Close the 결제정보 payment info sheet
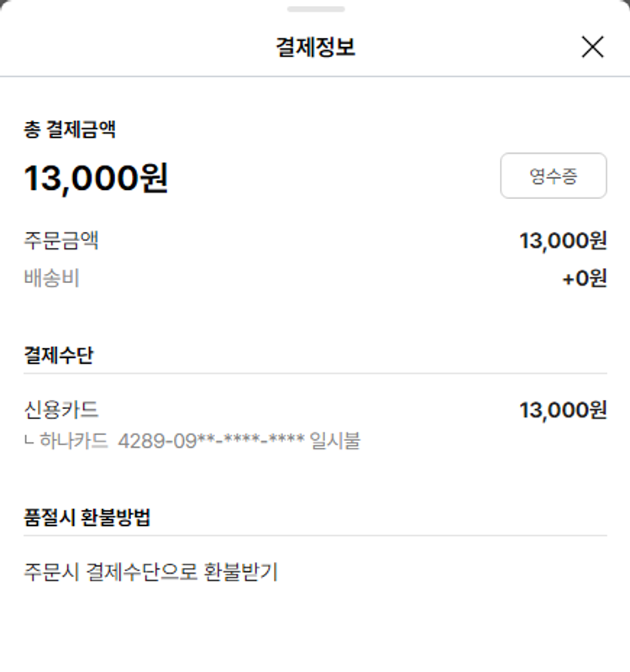The image size is (630, 672). pyautogui.click(x=592, y=47)
